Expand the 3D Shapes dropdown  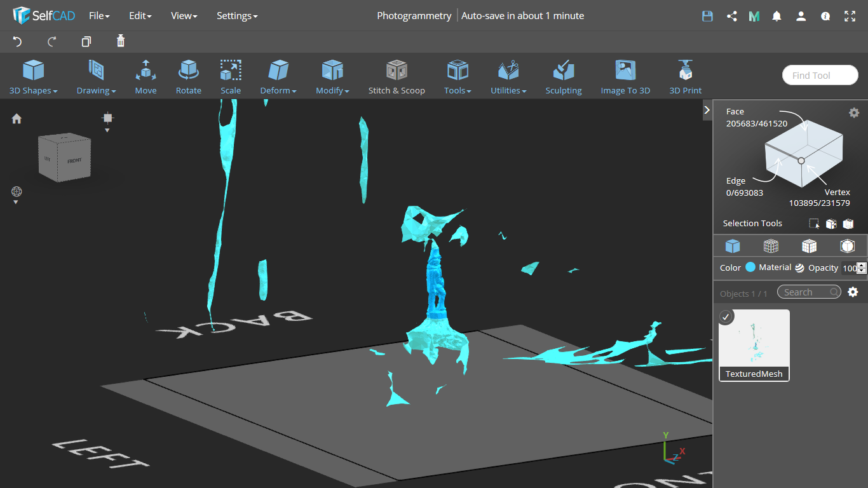pos(34,77)
